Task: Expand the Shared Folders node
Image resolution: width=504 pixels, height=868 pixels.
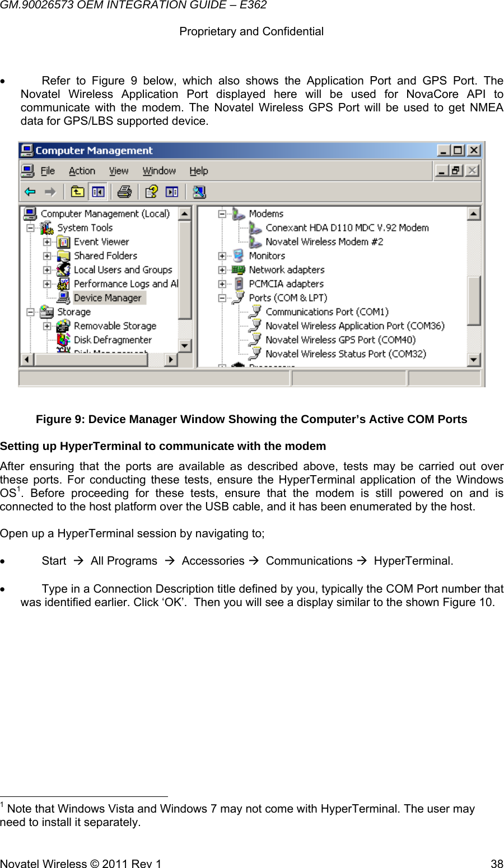Action: coord(48,256)
